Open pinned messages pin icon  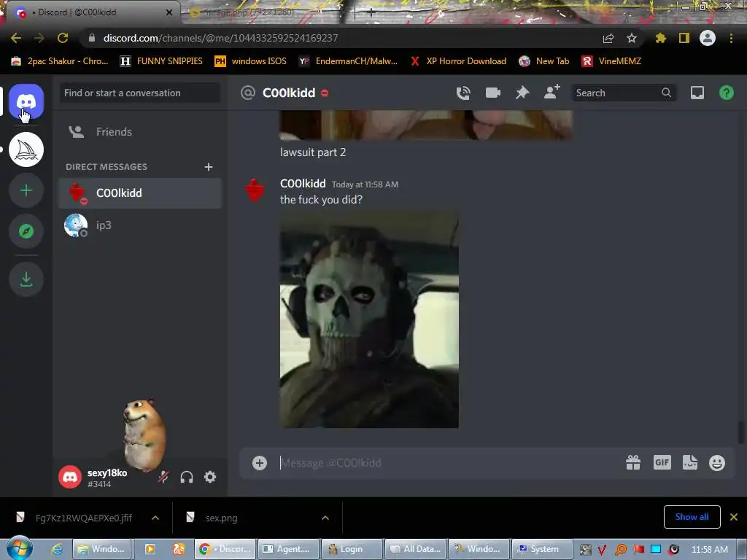pos(522,93)
